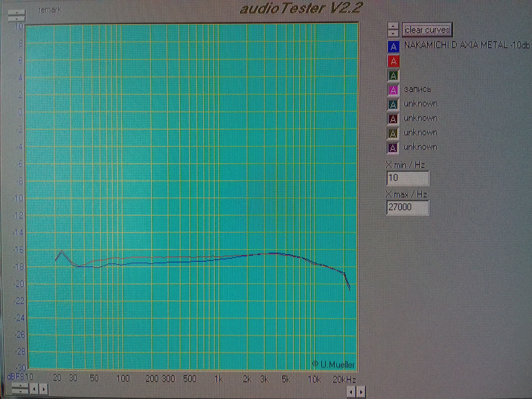Click right arrow button below 20kHz label

361,392
